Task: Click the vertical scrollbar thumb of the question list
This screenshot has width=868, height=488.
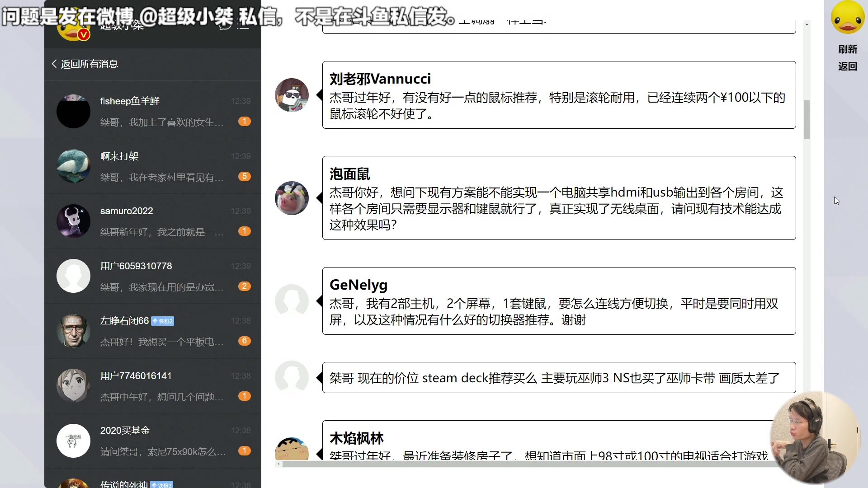Action: tap(807, 120)
